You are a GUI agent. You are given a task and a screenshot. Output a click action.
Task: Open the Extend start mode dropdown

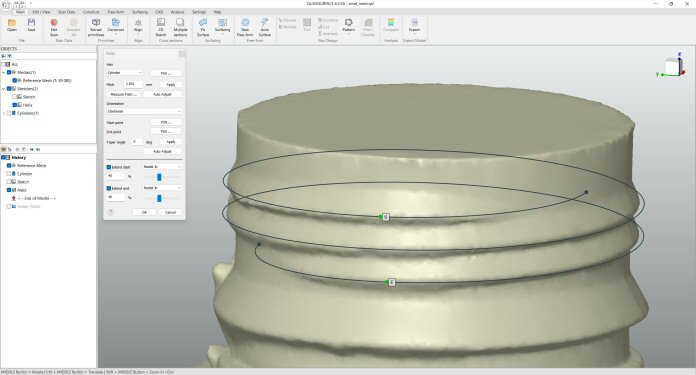[162, 167]
